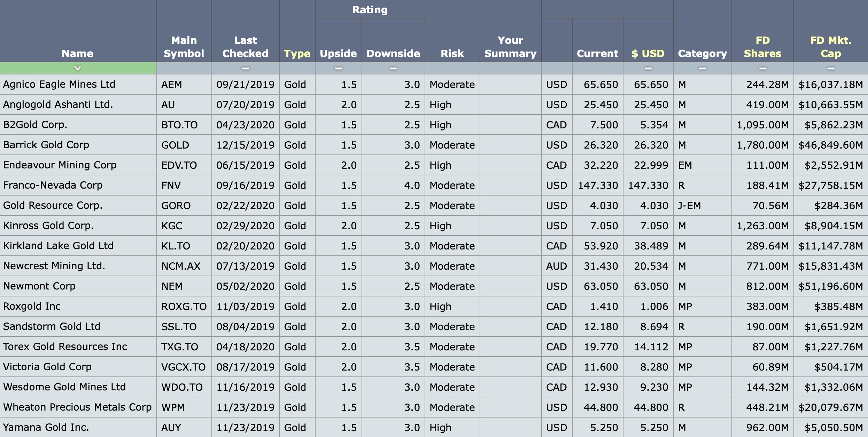The image size is (868, 437).
Task: Click the sort dash under Upside column
Action: (338, 68)
